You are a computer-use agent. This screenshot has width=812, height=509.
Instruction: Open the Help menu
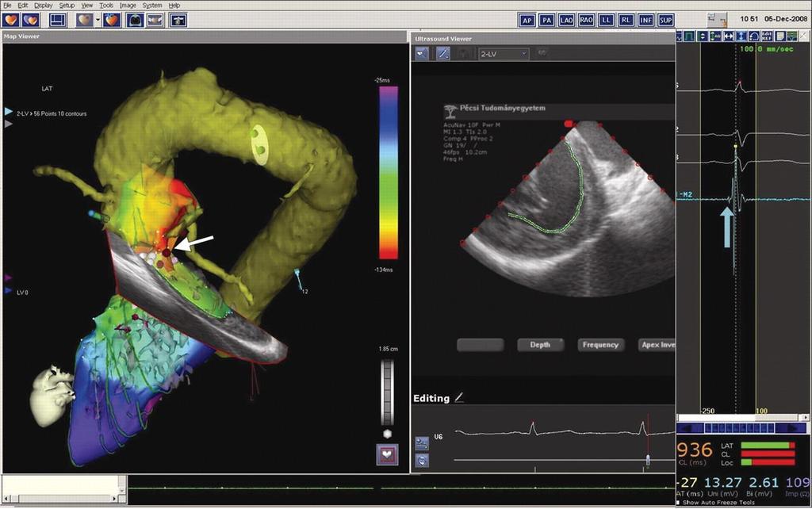click(x=174, y=6)
